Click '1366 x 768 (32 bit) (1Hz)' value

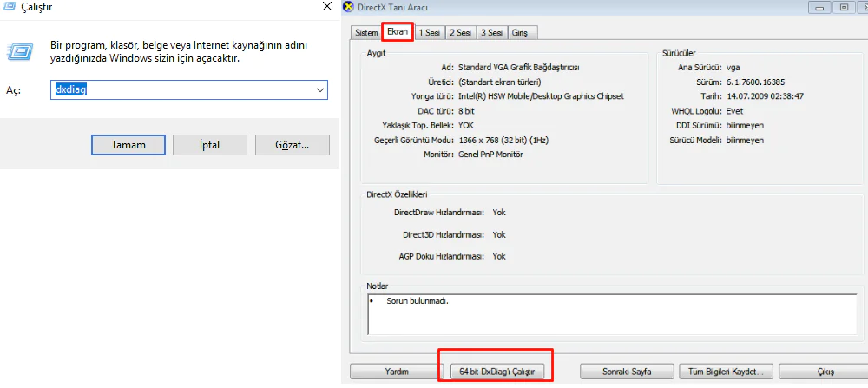click(503, 140)
